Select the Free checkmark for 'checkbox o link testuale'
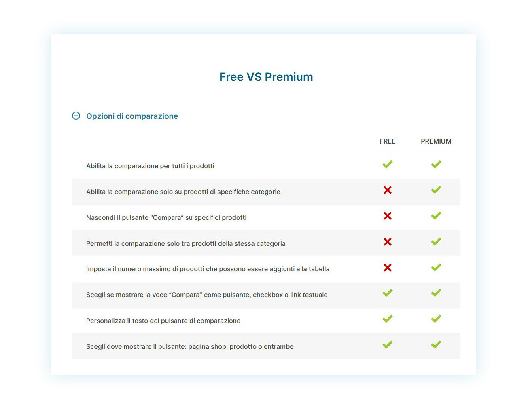 pos(387,293)
